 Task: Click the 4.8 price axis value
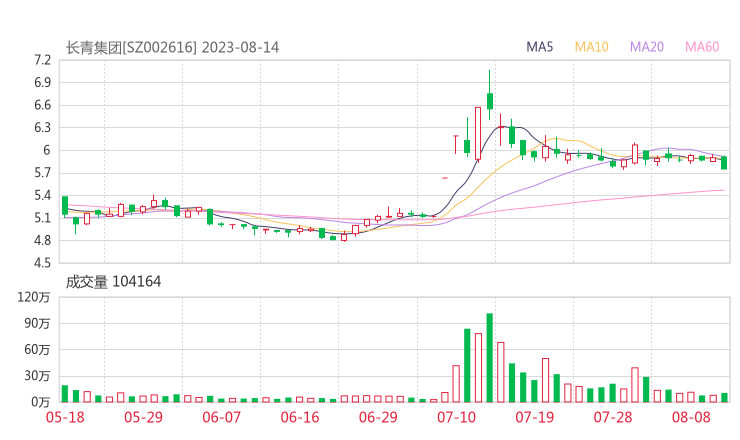point(42,240)
